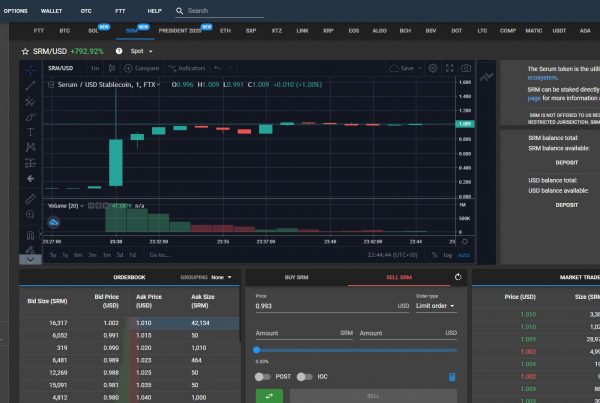This screenshot has height=403, width=600.
Task: Toggle percent scale on chart
Action: pyautogui.click(x=435, y=255)
